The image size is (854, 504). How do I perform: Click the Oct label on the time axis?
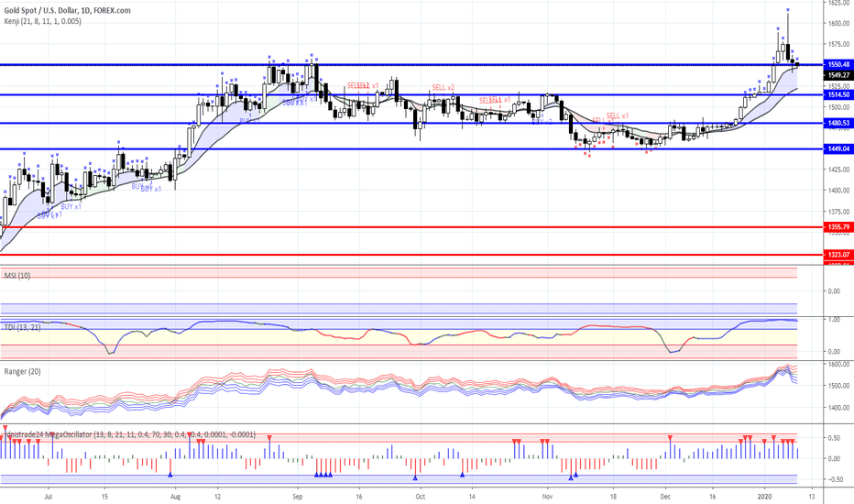pos(419,495)
